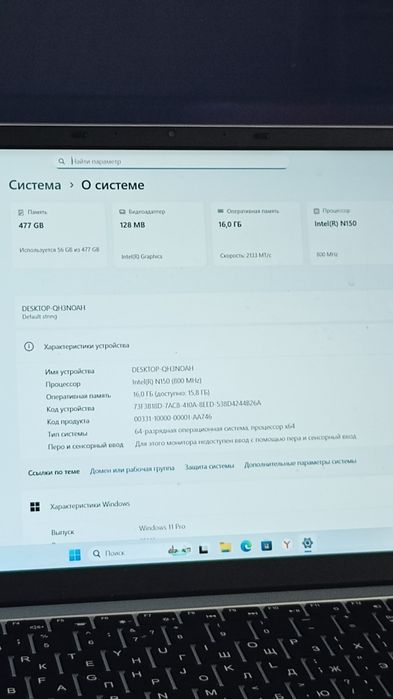This screenshot has height=699, width=393.
Task: Open the RAM card showing 16,0 ГБ
Action: (257, 234)
